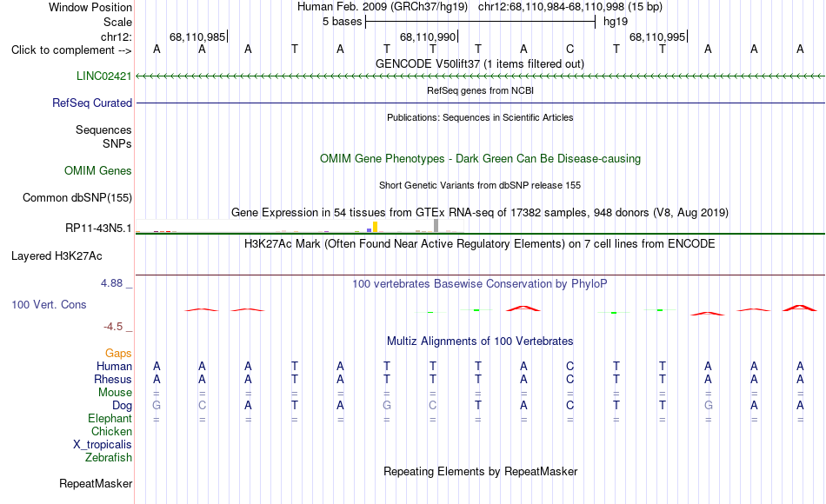Click 'Repeating Elements by RepeatMasker' title
This screenshot has height=504, width=826.
(481, 471)
